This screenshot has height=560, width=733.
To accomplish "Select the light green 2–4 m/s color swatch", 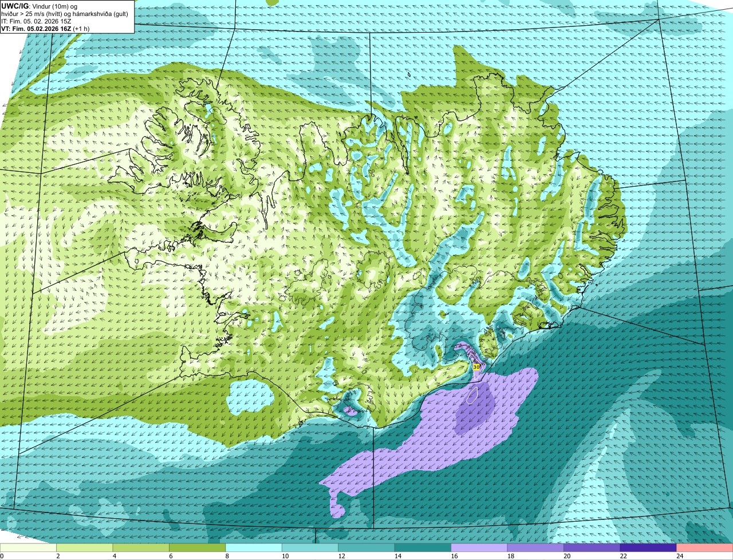I will pyautogui.click(x=85, y=548).
